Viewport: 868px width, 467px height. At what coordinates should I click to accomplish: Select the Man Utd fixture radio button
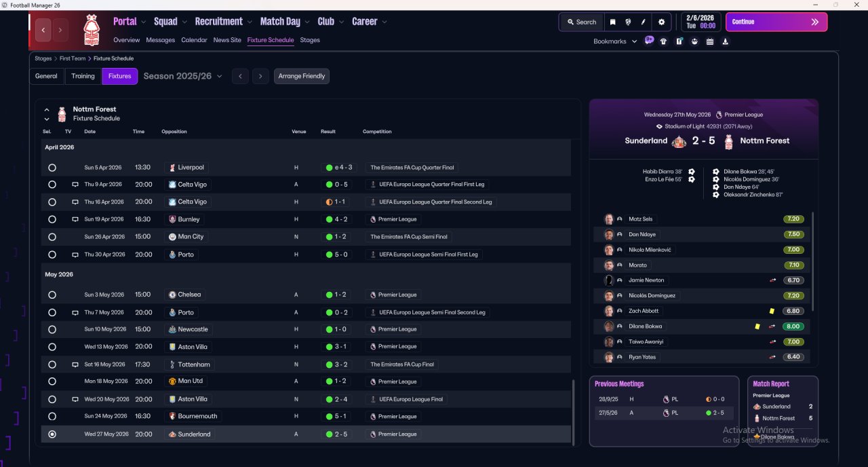coord(52,381)
